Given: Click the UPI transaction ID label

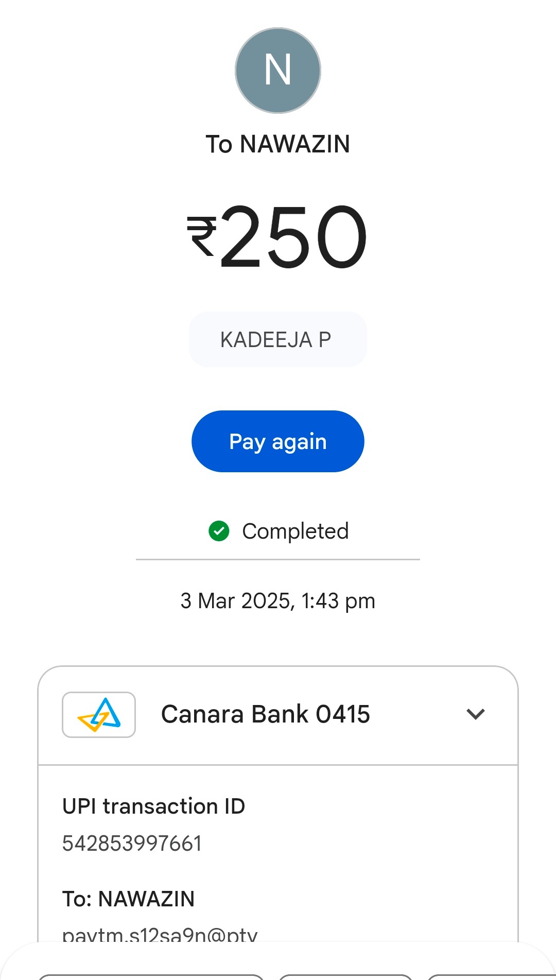Looking at the screenshot, I should [153, 806].
